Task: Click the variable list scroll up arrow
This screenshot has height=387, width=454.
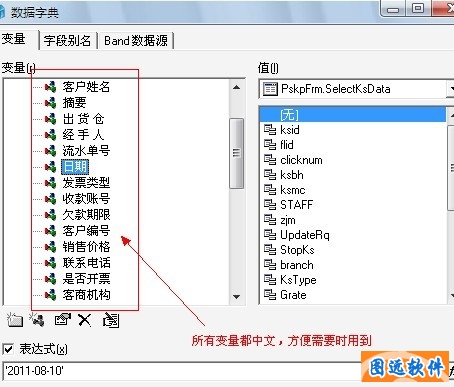Action: tap(236, 88)
